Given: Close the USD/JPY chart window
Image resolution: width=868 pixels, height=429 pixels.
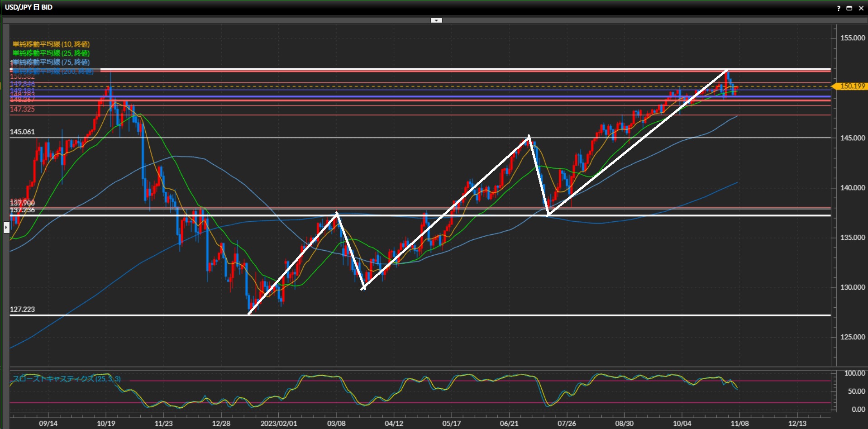Looking at the screenshot, I should (861, 8).
